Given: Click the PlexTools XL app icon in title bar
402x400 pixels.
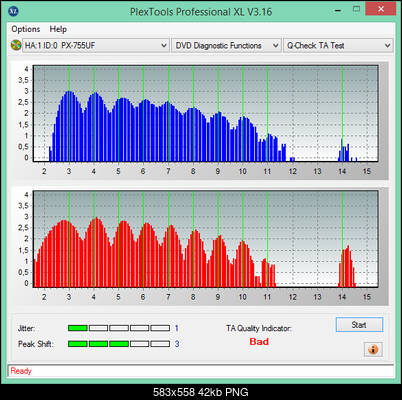Looking at the screenshot, I should point(13,11).
